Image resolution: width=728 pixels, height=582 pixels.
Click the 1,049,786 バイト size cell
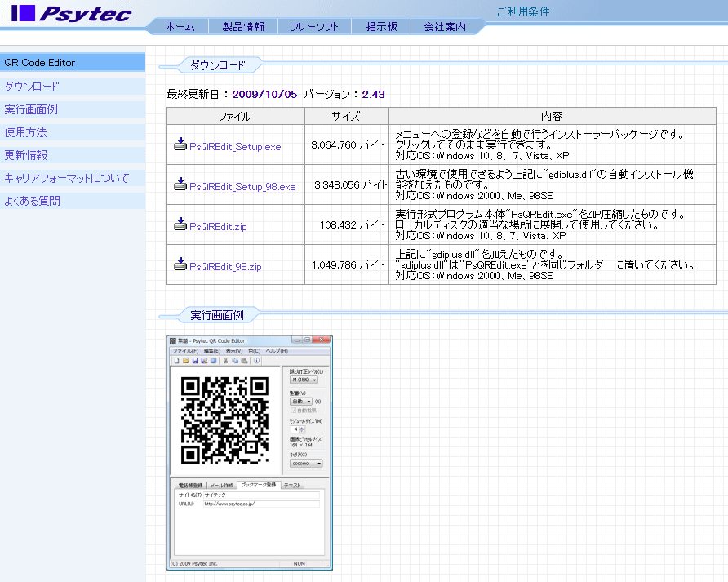coord(347,264)
